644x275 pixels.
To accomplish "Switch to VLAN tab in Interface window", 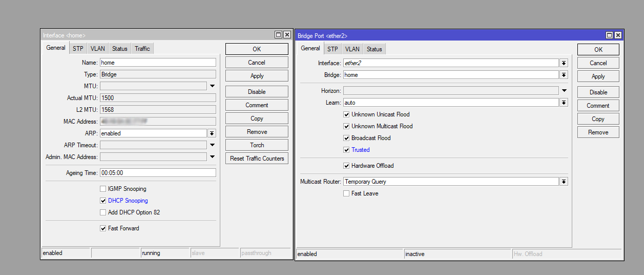I will pyautogui.click(x=97, y=49).
